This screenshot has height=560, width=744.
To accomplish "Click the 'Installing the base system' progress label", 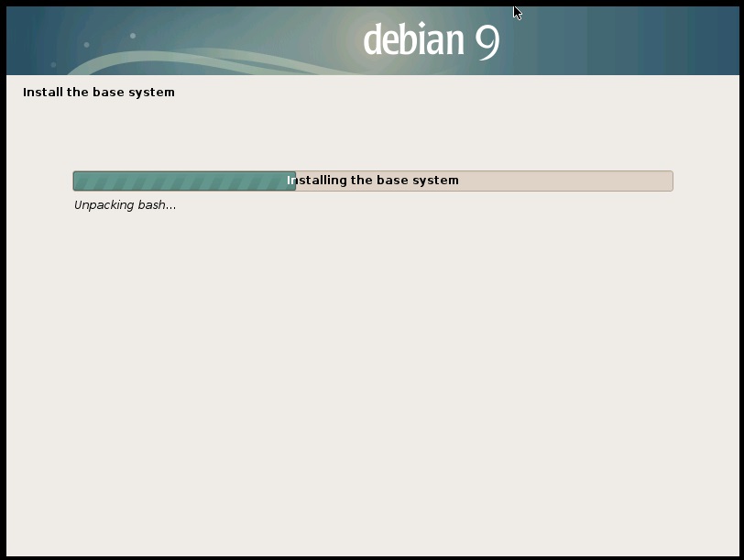I will [x=373, y=181].
